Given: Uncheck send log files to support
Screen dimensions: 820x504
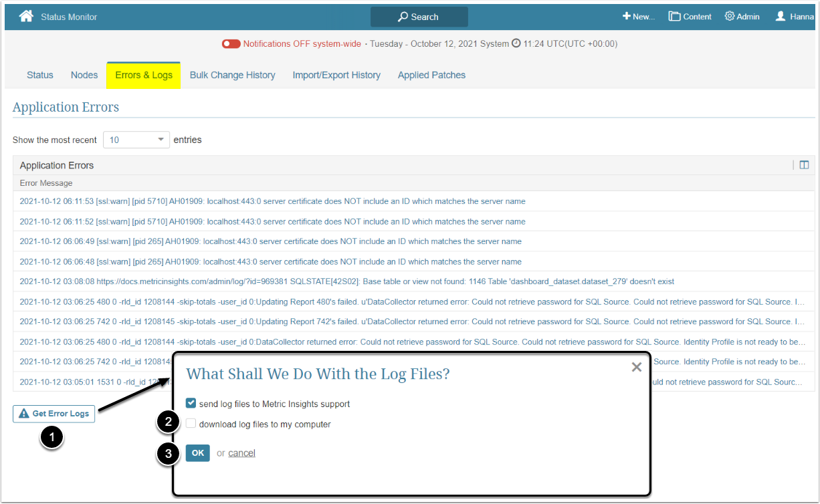Looking at the screenshot, I should tap(191, 403).
